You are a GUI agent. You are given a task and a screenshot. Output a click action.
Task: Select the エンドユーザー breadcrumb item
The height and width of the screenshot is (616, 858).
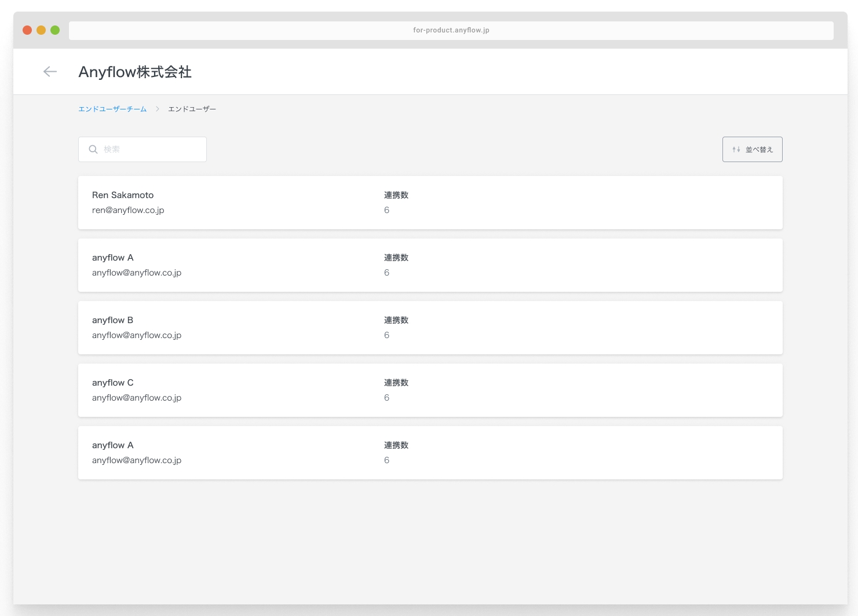[x=192, y=109]
